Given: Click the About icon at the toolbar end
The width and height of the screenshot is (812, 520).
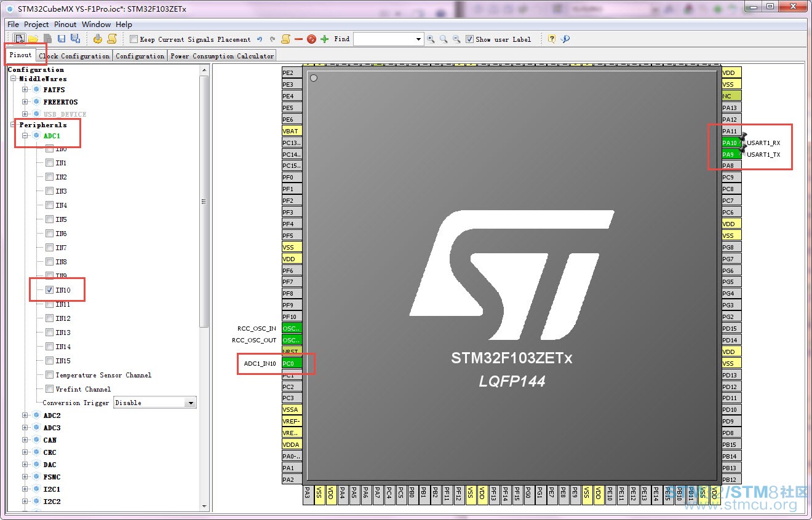Looking at the screenshot, I should (565, 39).
